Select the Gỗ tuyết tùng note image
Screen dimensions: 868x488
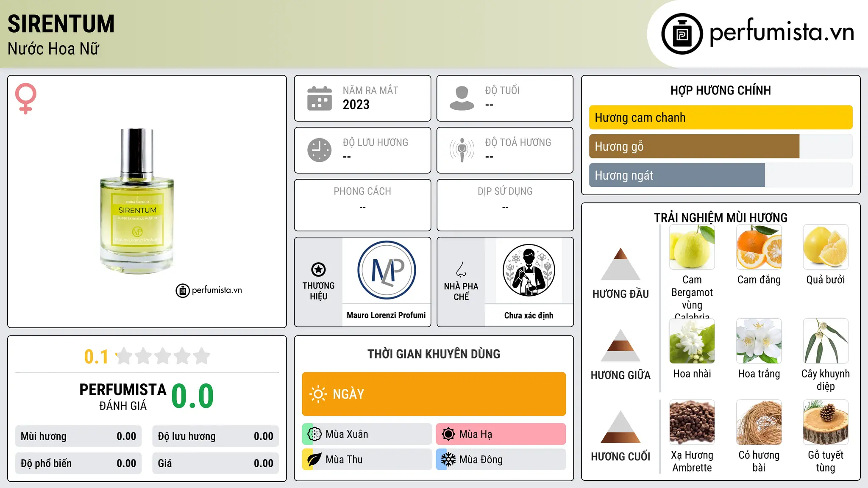click(x=826, y=422)
